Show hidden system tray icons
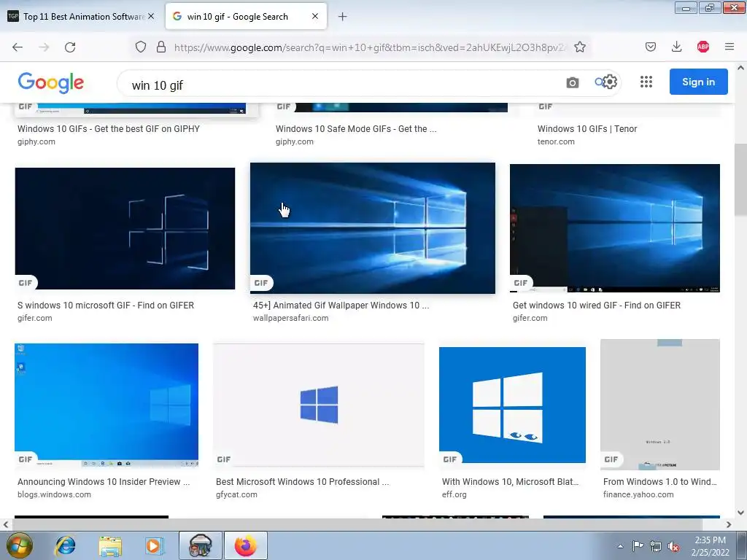The width and height of the screenshot is (747, 560). [620, 546]
